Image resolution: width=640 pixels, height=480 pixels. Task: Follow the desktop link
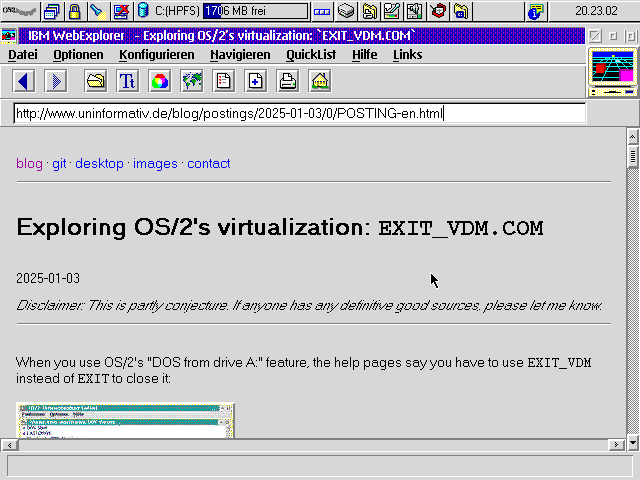point(99,164)
